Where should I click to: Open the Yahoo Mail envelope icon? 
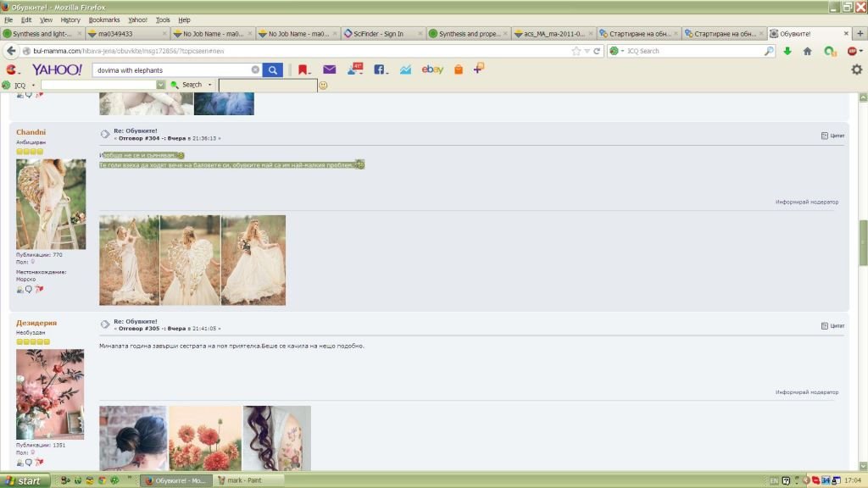329,69
